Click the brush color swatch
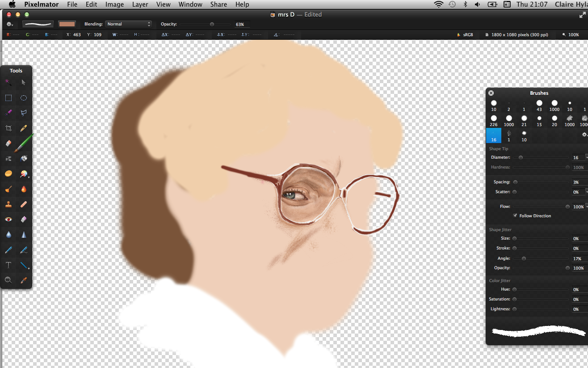The image size is (588, 368). [x=67, y=24]
